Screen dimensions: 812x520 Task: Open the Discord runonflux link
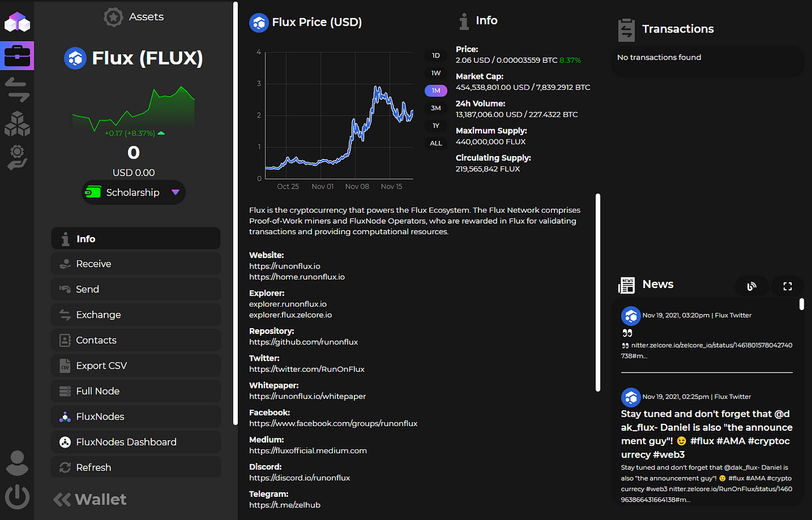[x=299, y=478]
